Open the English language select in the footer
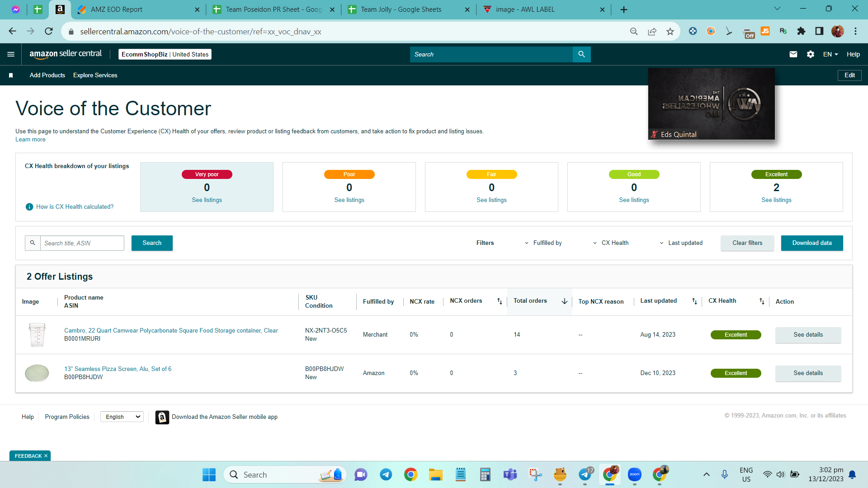868x488 pixels. [122, 417]
